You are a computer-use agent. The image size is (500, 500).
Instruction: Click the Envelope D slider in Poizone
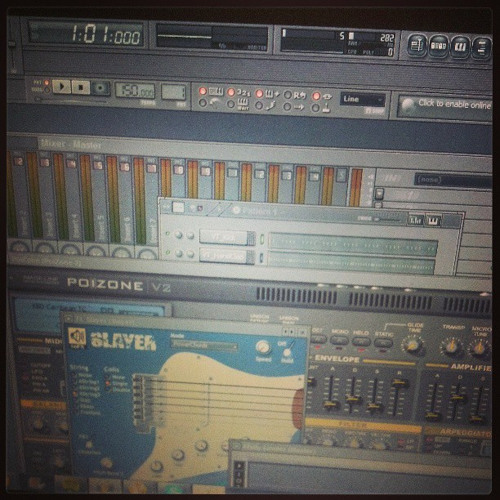tap(353, 395)
